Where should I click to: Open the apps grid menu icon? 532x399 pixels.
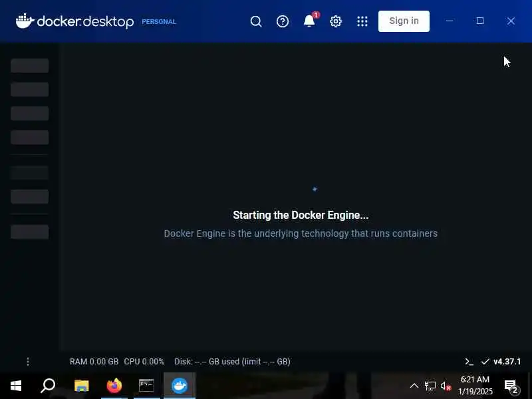click(x=362, y=21)
